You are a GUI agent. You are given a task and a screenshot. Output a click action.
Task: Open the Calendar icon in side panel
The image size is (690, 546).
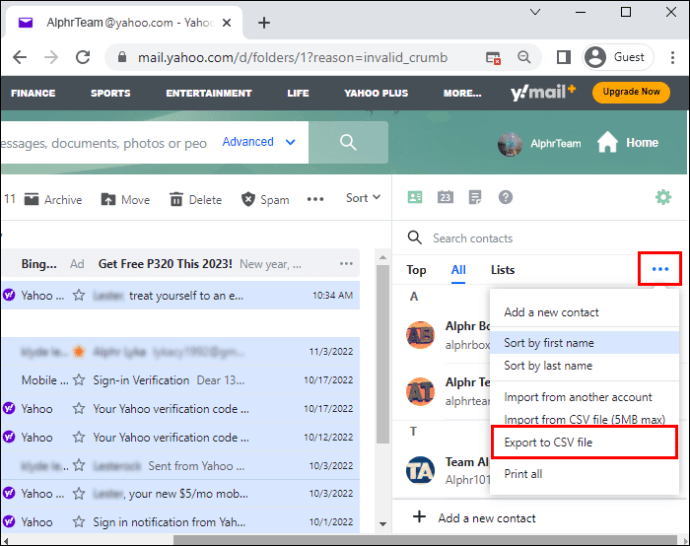coord(445,197)
